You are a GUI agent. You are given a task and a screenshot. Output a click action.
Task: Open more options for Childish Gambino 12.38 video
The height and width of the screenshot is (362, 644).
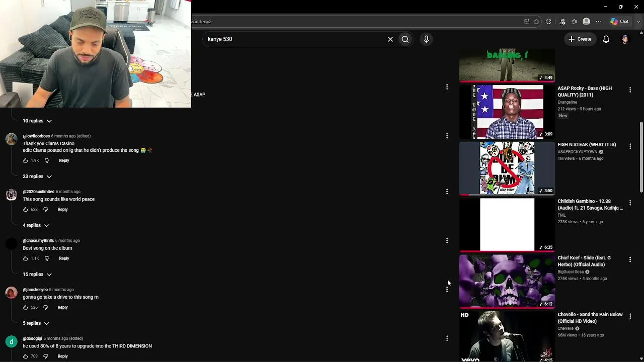(x=630, y=203)
